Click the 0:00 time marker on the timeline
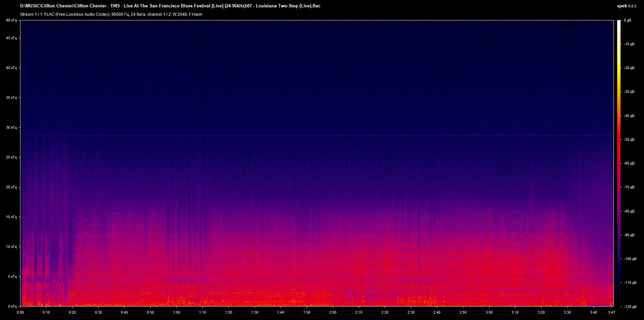The height and width of the screenshot is (320, 644). 20,312
